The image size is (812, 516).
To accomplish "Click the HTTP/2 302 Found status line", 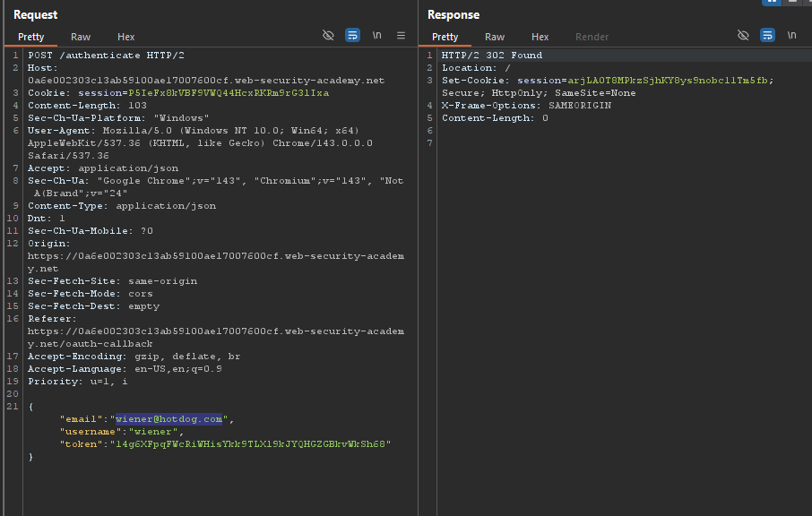I will 492,55.
